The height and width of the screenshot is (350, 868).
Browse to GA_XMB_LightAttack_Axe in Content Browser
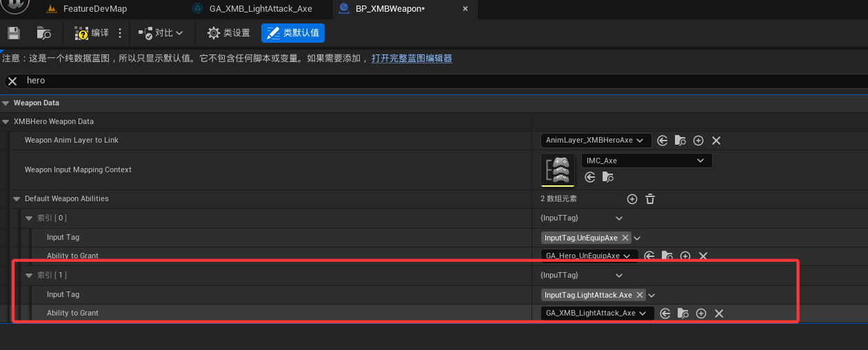click(683, 313)
